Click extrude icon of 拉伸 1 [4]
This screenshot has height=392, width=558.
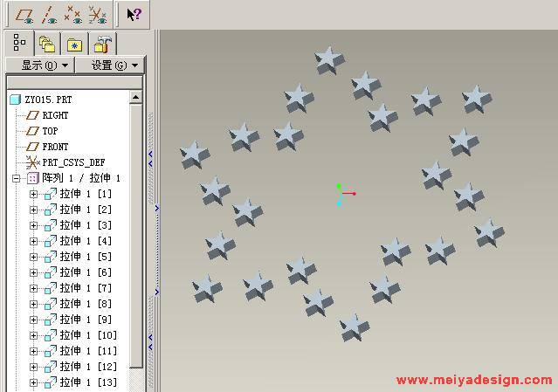[x=50, y=241]
